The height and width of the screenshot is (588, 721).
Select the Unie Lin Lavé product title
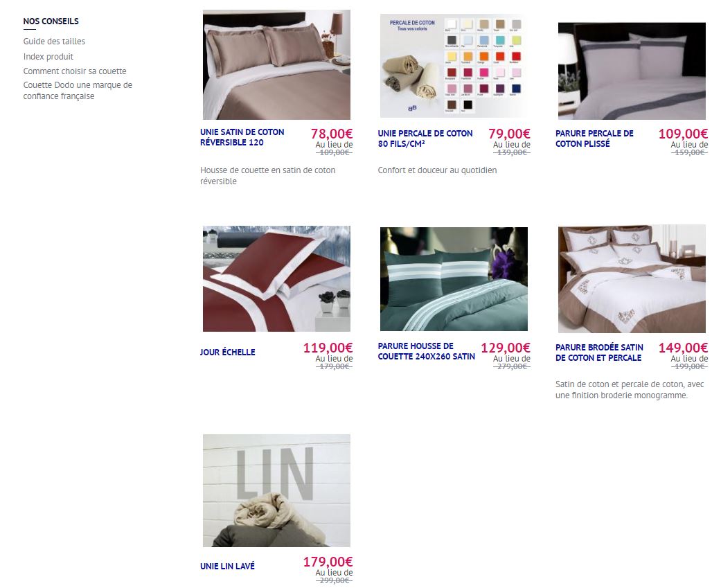click(x=227, y=567)
